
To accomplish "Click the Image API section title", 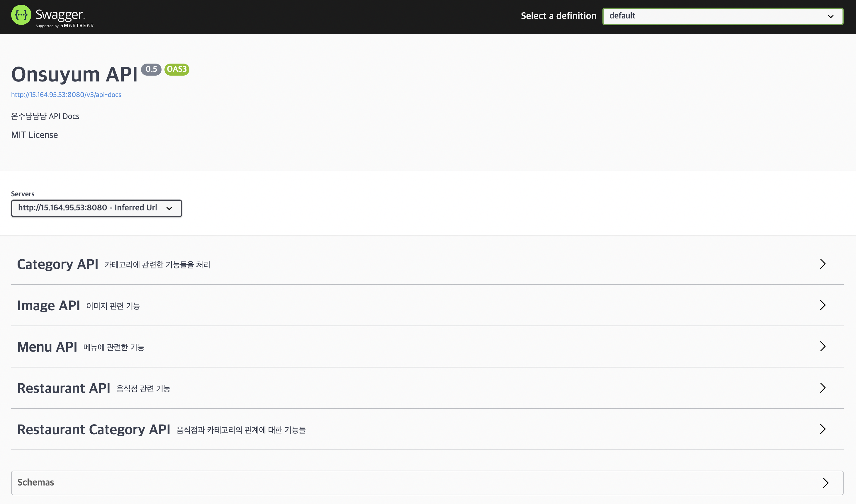I will pyautogui.click(x=49, y=306).
